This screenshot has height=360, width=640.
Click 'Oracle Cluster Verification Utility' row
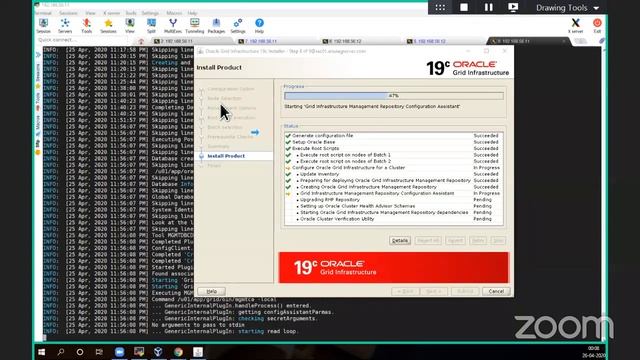(x=394, y=219)
